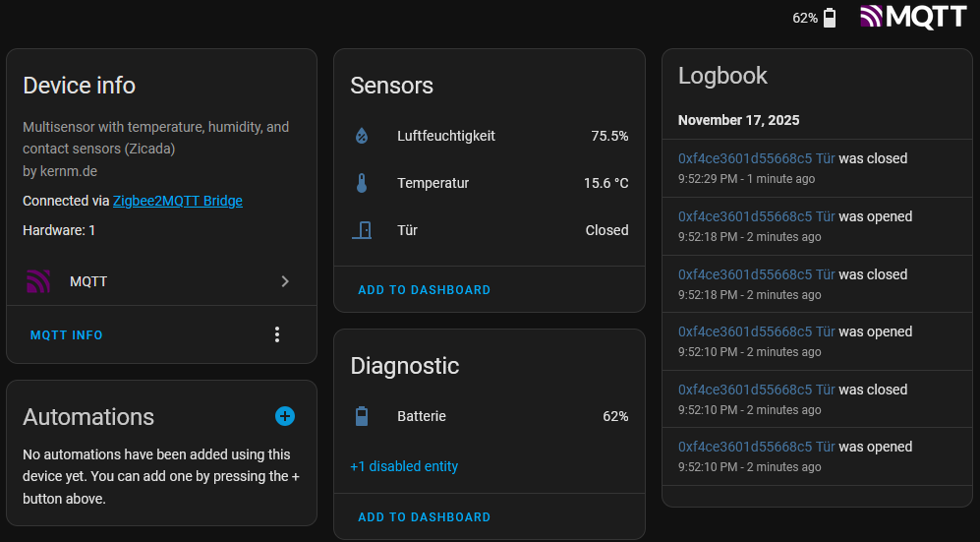Open the Batterie 62% diagnostic row
Viewport: 980px width, 542px height.
[x=490, y=416]
